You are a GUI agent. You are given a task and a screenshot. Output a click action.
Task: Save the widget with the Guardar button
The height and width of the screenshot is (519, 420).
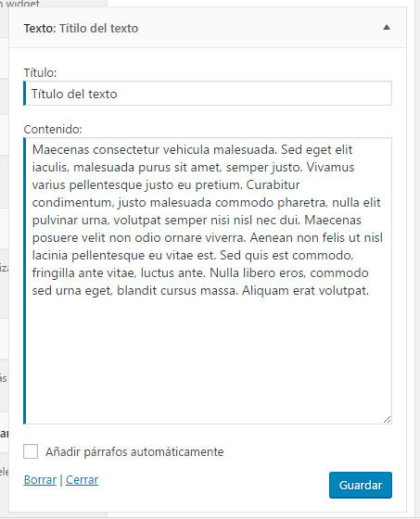[361, 485]
